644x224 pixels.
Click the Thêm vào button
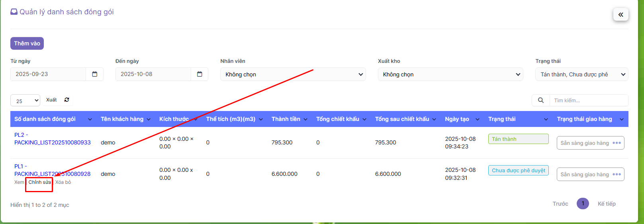click(x=27, y=43)
